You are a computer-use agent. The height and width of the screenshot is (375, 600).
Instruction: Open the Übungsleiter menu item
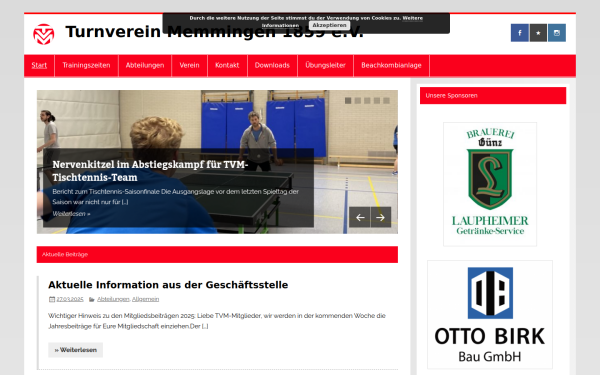pos(326,65)
